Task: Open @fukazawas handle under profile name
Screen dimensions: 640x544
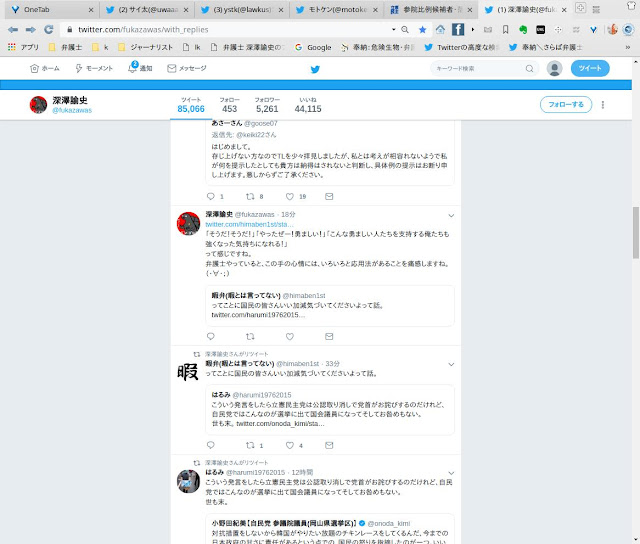Action: 72,110
